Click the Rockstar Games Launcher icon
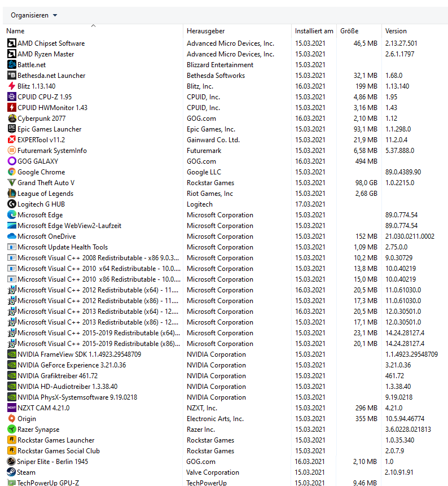448x486 pixels. tap(12, 440)
